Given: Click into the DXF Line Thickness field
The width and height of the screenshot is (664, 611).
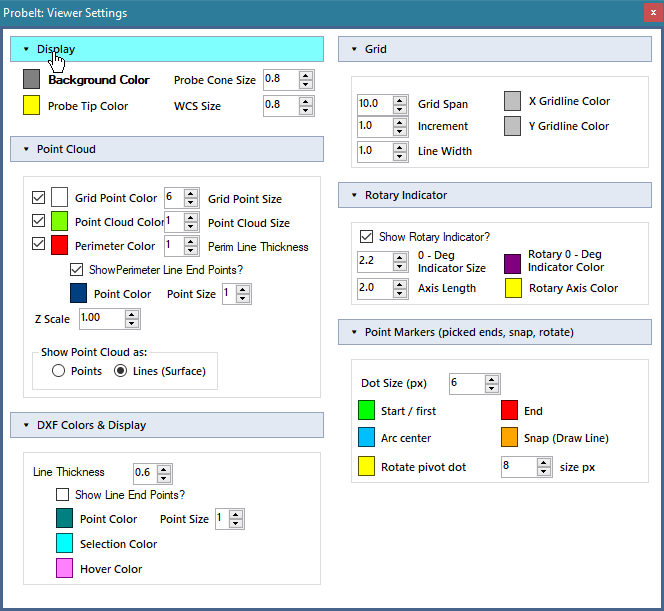Looking at the screenshot, I should [x=145, y=473].
